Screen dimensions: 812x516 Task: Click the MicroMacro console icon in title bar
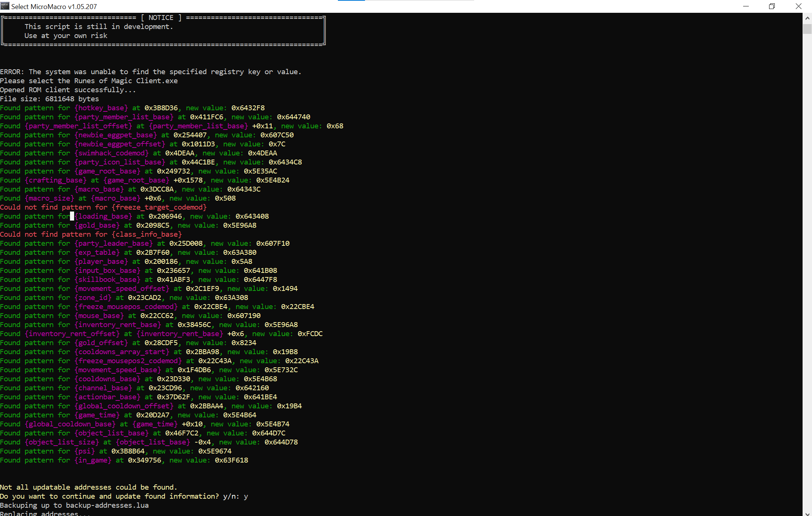point(5,6)
